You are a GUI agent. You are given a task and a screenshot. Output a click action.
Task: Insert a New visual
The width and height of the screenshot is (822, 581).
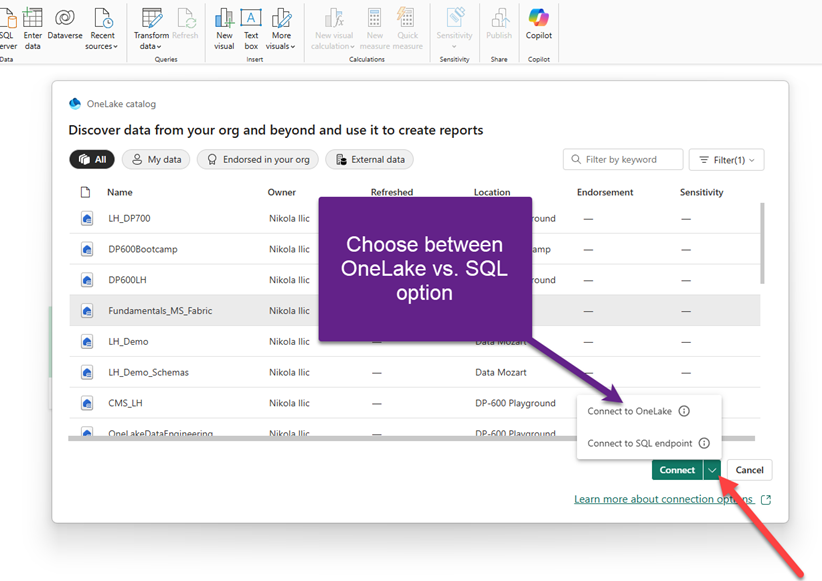click(x=224, y=28)
